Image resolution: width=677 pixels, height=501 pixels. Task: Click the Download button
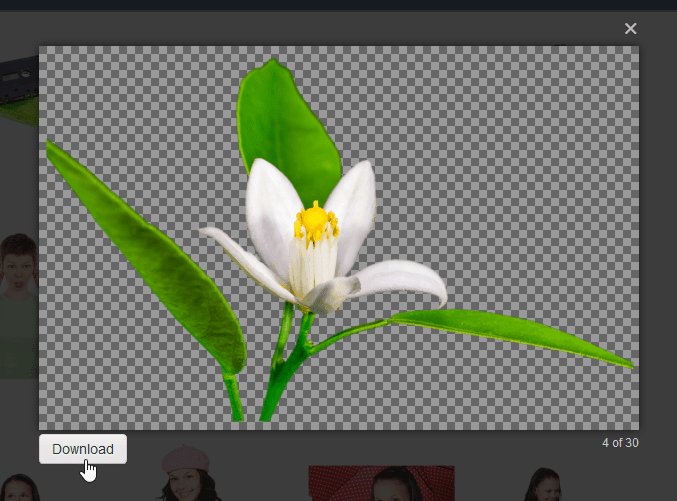83,449
